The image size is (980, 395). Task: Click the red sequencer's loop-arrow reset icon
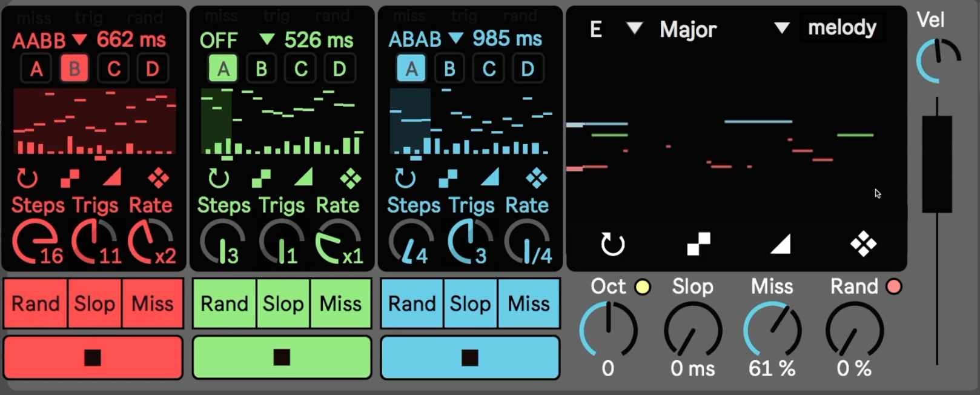[x=27, y=178]
